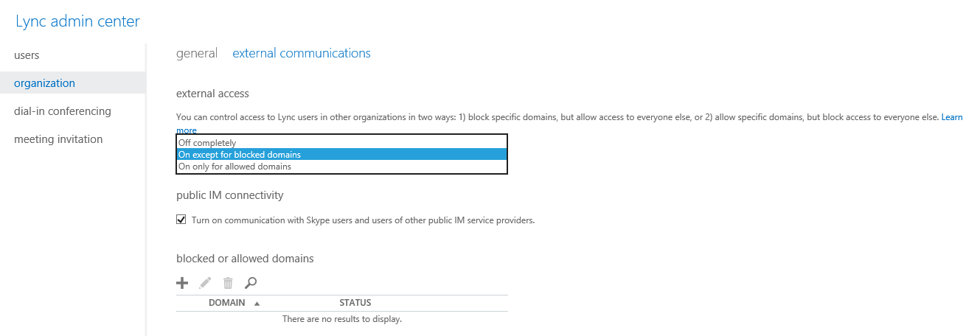Click the delete trash can icon

pos(228,283)
